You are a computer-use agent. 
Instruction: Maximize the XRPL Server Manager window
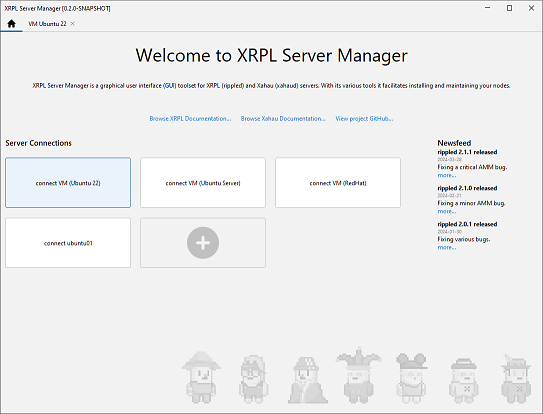509,8
